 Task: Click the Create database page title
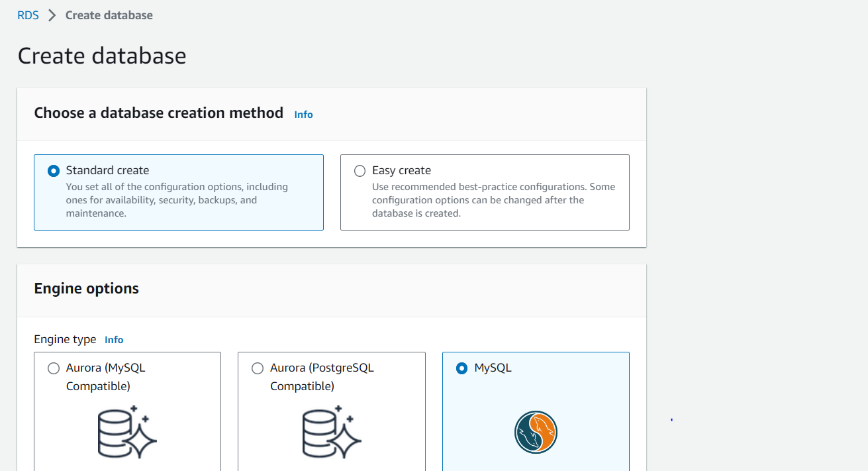(x=102, y=56)
